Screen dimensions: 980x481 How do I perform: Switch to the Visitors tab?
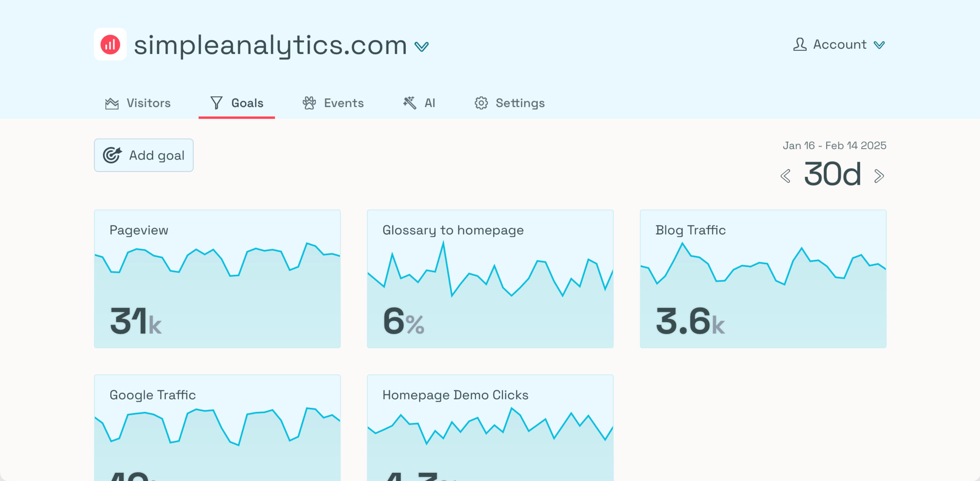[149, 103]
